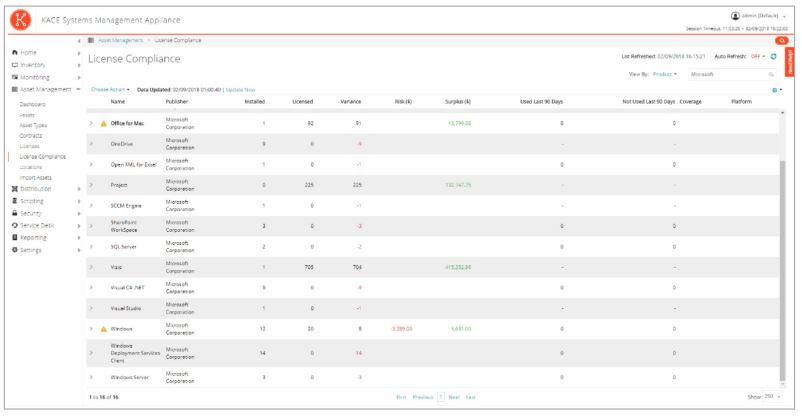
Task: Click the table's vertical scrollbar thumb
Action: click(782, 270)
